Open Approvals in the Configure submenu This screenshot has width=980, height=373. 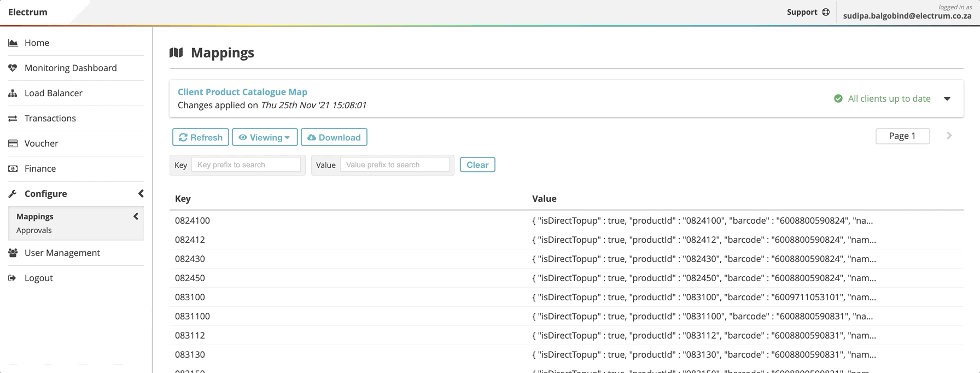click(34, 230)
